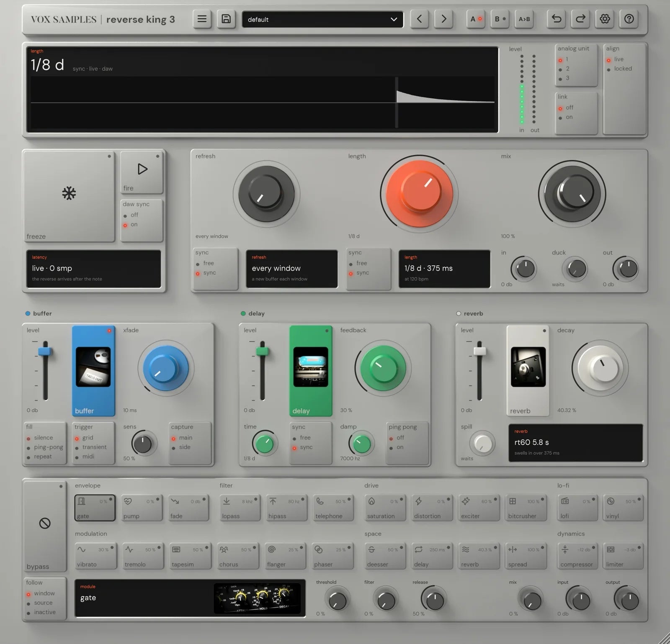
Task: Select the deesser space module
Action: click(x=385, y=556)
